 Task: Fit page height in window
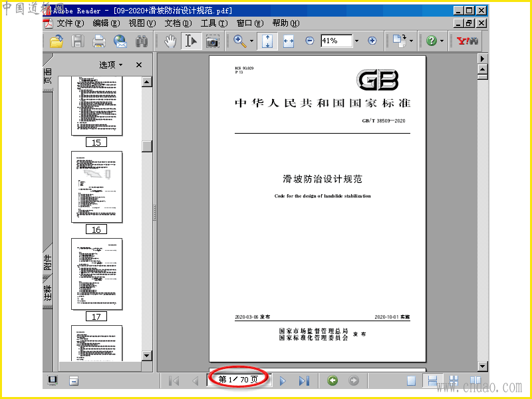[267, 41]
